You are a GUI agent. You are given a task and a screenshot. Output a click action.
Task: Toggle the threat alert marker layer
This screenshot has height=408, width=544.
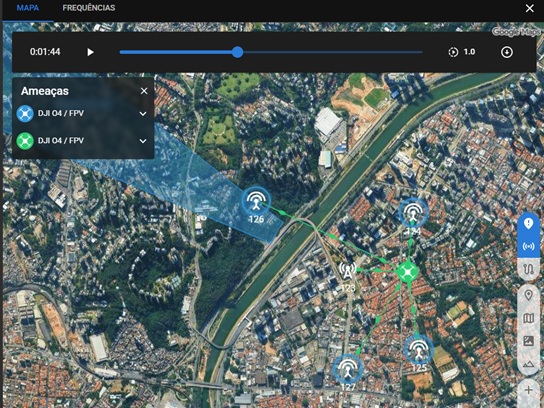tap(528, 223)
